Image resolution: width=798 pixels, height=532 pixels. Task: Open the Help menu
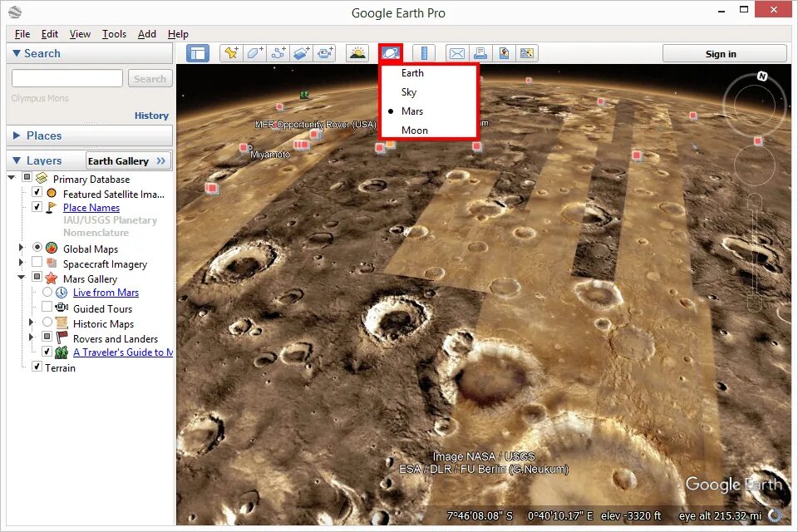(178, 33)
